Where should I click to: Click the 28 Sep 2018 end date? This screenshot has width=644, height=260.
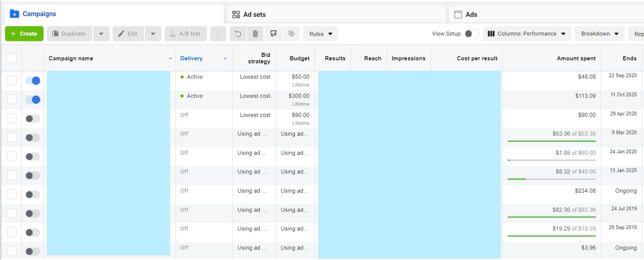(x=623, y=227)
